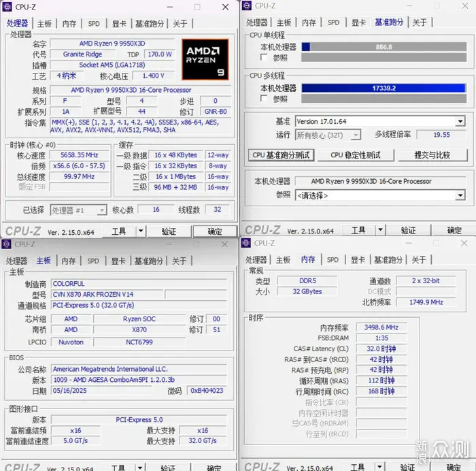Click the CPU 稳定性测试 button

pos(356,155)
